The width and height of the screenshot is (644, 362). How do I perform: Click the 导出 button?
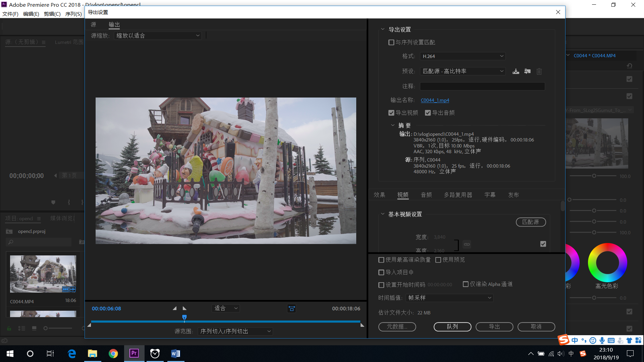click(x=494, y=326)
